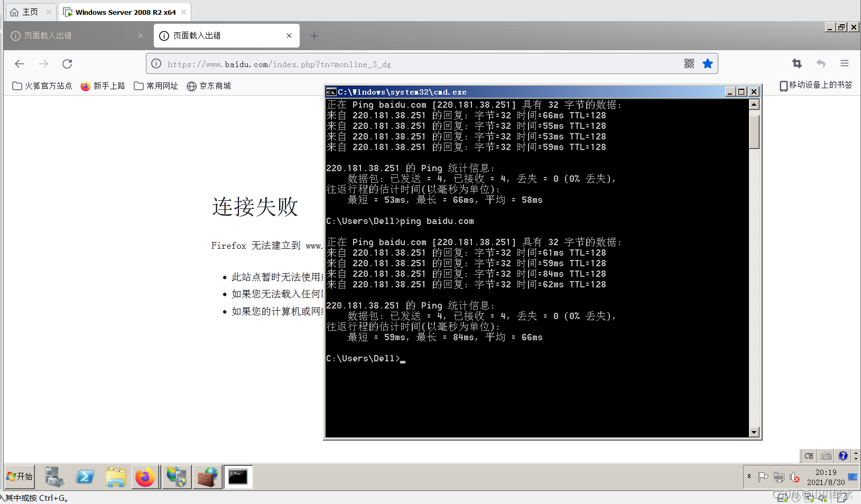Click the back navigation arrow
The image size is (861, 504).
pos(20,64)
